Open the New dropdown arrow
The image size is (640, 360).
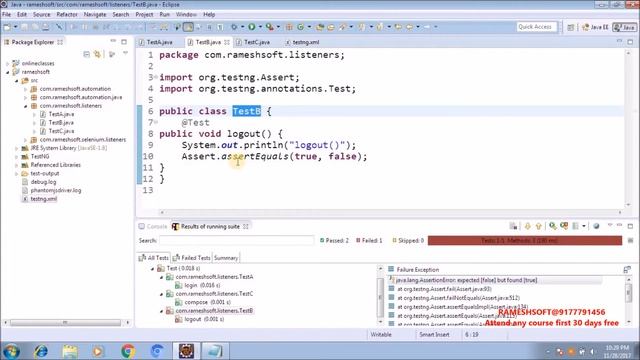tap(16, 27)
